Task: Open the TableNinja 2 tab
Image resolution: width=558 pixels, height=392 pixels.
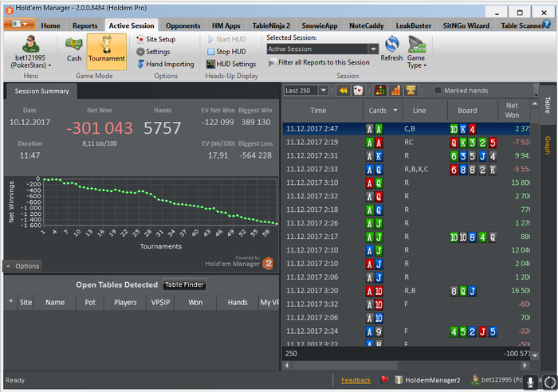Action: point(271,25)
